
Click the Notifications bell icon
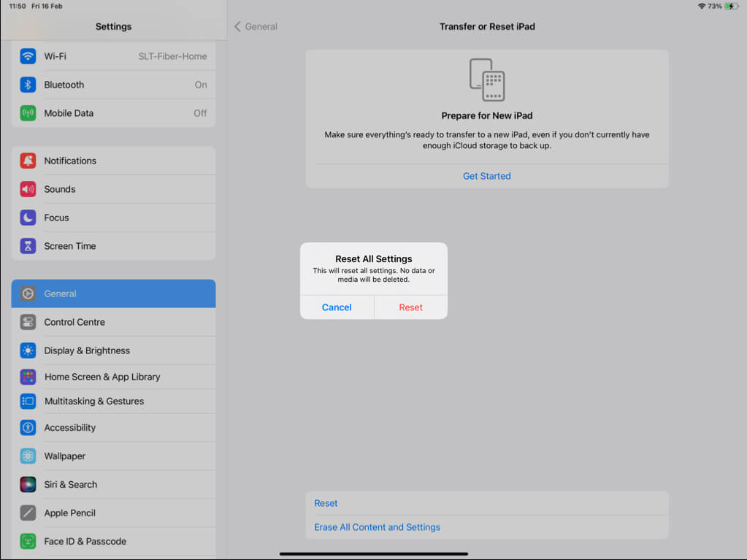pos(28,161)
